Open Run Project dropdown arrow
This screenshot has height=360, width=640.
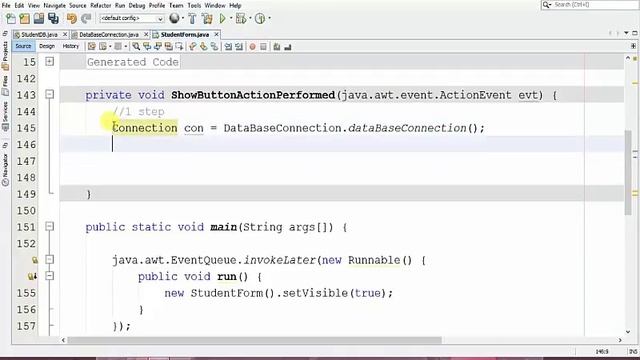pos(231,18)
